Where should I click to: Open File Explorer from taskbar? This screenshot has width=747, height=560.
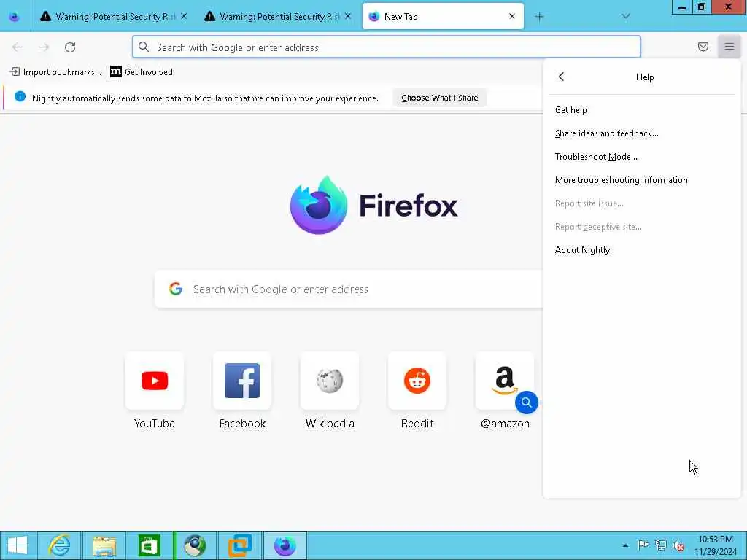click(x=104, y=545)
